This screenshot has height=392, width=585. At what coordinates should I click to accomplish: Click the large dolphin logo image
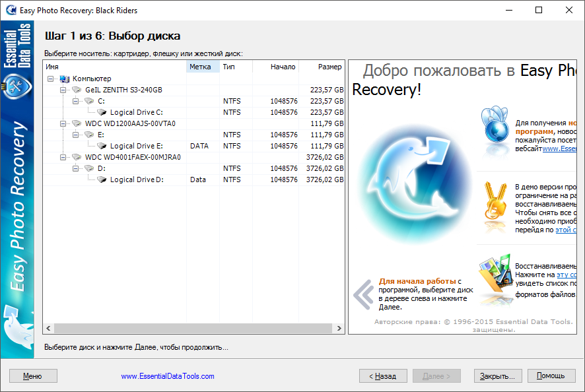pyautogui.click(x=415, y=183)
